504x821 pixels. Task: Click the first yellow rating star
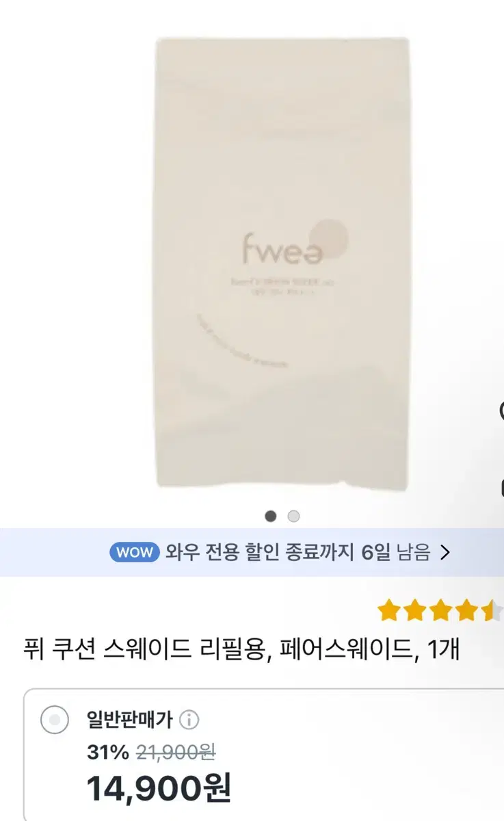(389, 610)
